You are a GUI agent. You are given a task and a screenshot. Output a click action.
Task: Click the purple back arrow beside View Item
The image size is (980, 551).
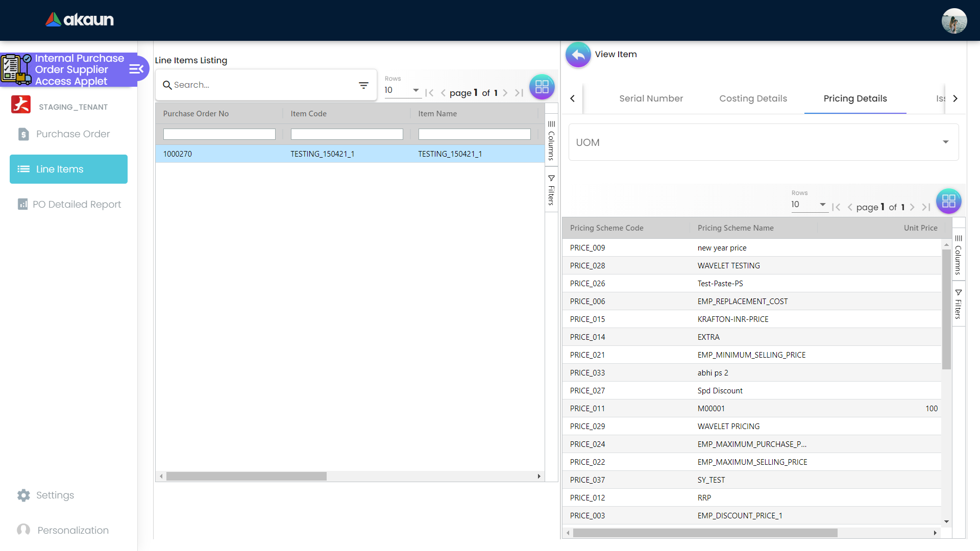pyautogui.click(x=578, y=55)
